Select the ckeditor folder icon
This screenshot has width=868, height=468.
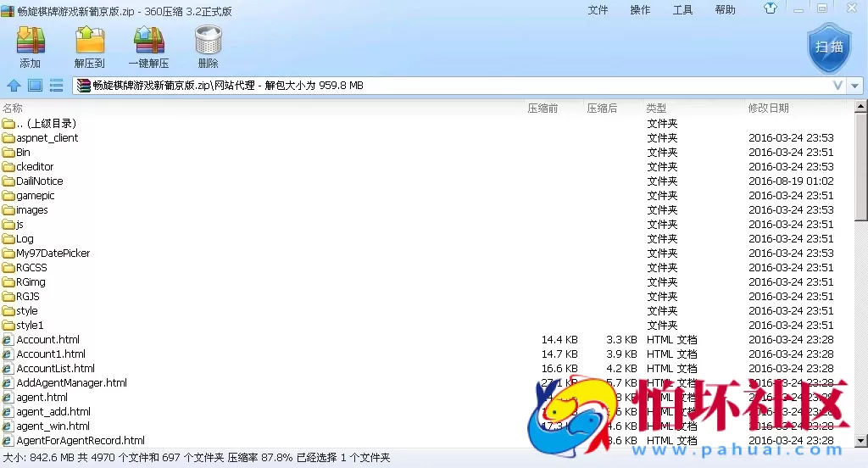8,167
